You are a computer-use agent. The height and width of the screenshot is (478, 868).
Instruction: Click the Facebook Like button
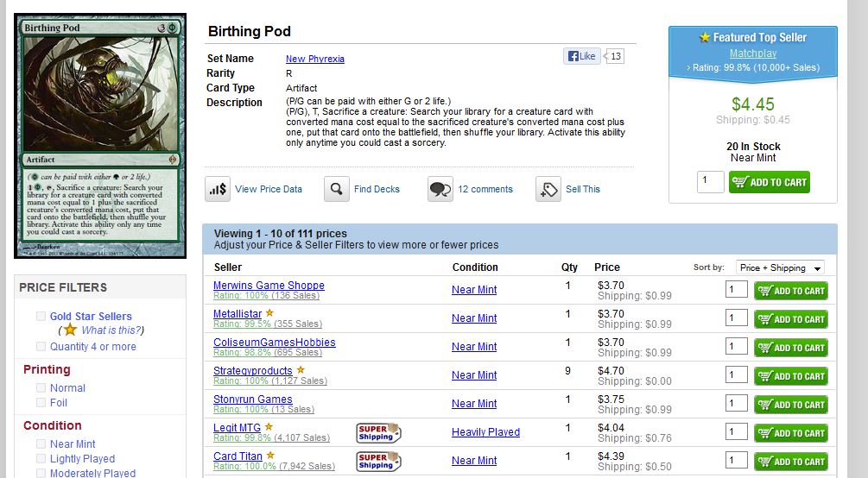582,56
